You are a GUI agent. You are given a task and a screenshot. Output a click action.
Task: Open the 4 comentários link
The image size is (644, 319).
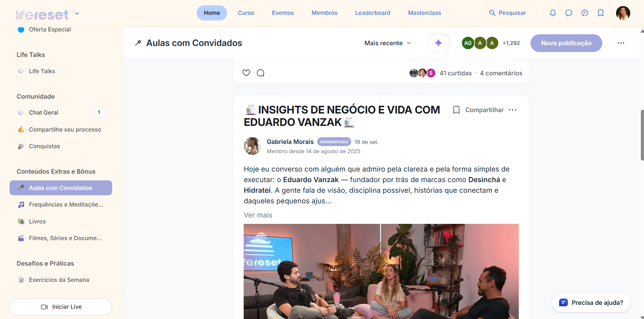[x=501, y=73]
